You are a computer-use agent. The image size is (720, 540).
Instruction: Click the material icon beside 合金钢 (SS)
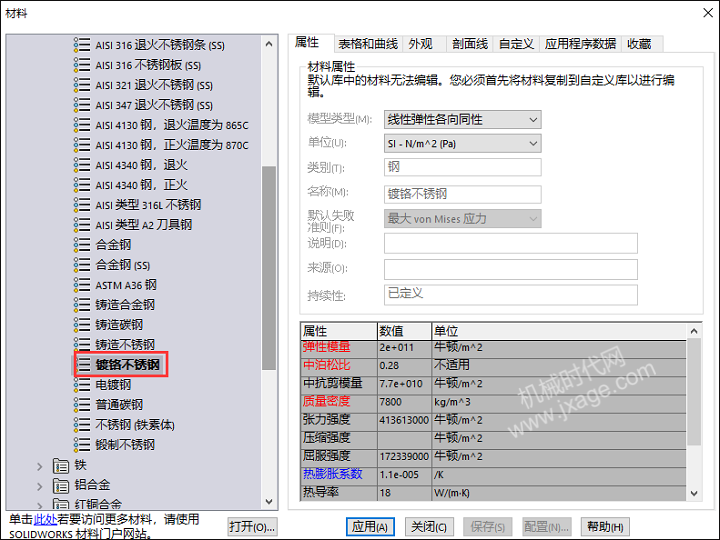(x=82, y=264)
